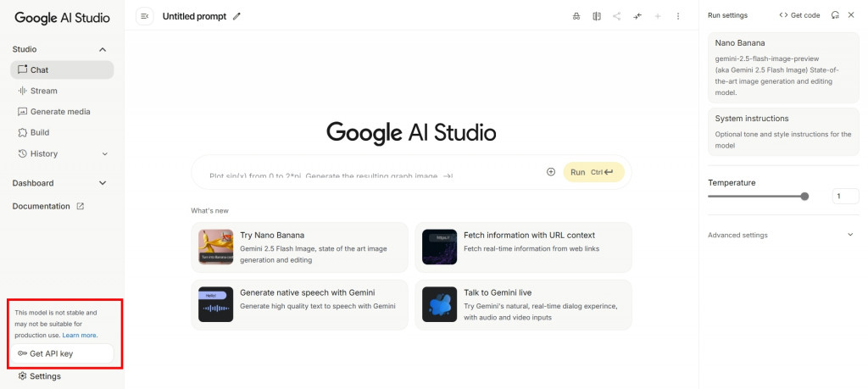
Task: Open the Fetch information with URL context card
Action: pyautogui.click(x=523, y=247)
